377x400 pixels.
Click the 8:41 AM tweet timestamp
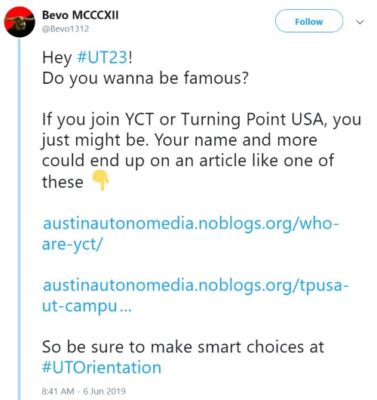pyautogui.click(x=58, y=391)
